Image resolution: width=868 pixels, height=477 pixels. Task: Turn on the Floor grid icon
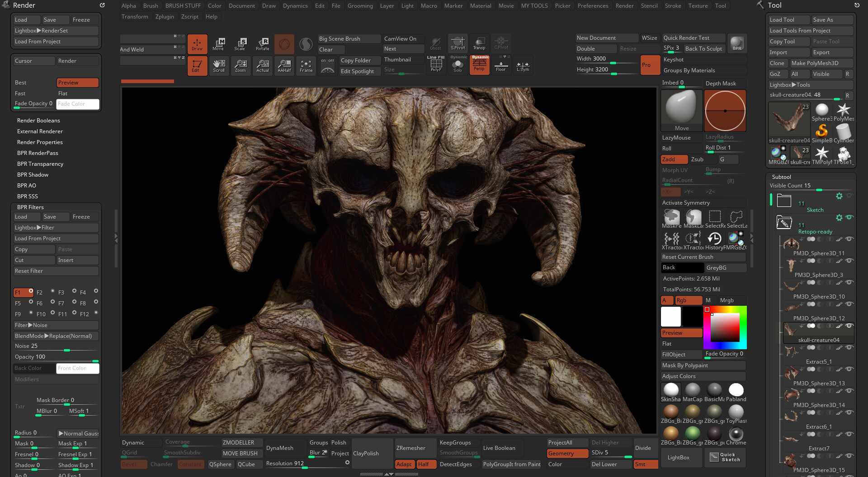501,65
